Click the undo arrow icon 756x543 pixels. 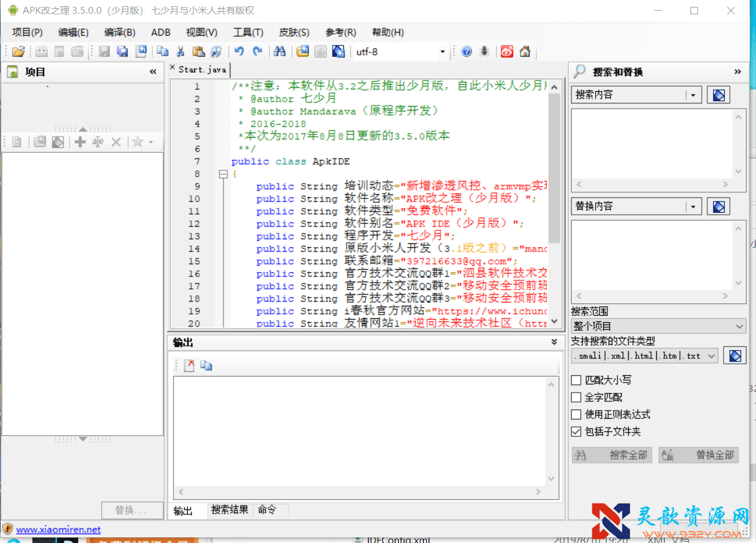coord(239,52)
